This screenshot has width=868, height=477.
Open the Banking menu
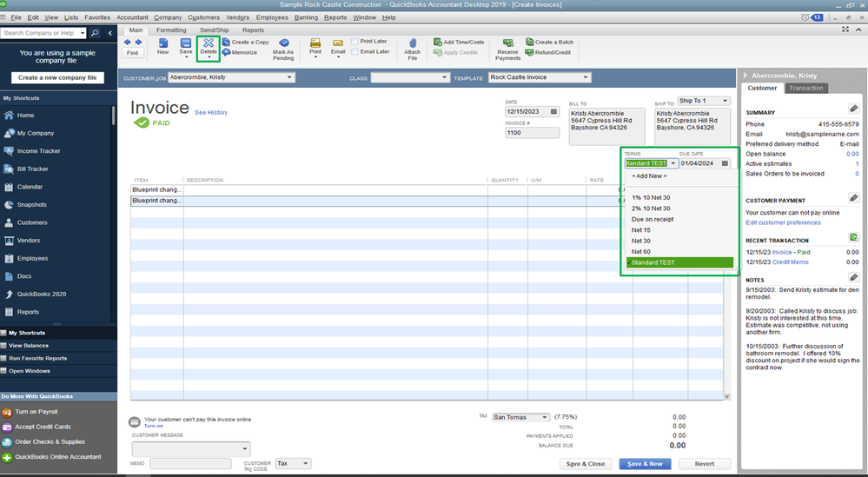click(x=306, y=17)
